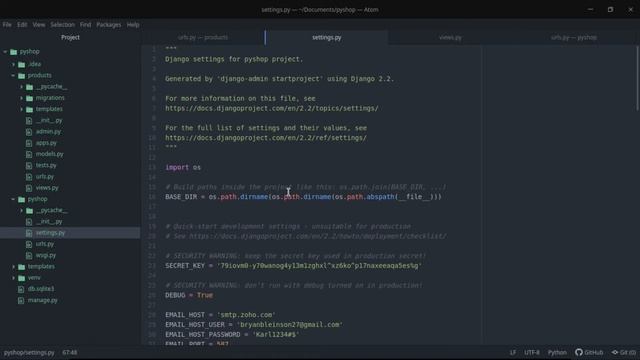
Task: Open the Help menu
Action: click(x=133, y=25)
